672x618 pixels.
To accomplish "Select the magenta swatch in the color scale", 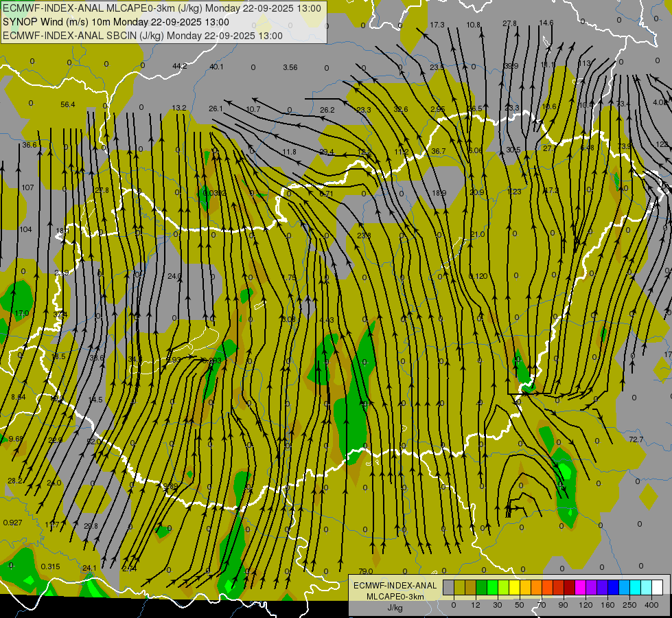I will (580, 587).
